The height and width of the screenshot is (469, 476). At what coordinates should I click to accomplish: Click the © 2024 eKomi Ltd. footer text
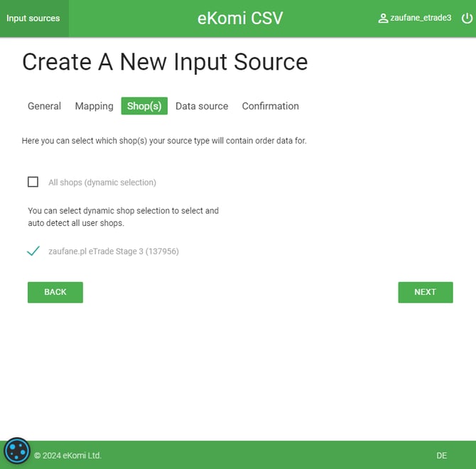click(67, 455)
